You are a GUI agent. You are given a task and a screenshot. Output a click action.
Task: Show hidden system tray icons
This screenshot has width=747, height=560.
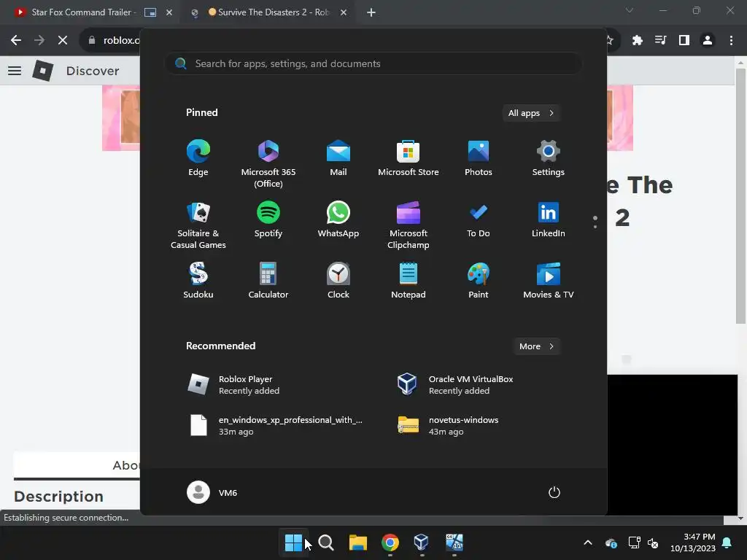(588, 542)
